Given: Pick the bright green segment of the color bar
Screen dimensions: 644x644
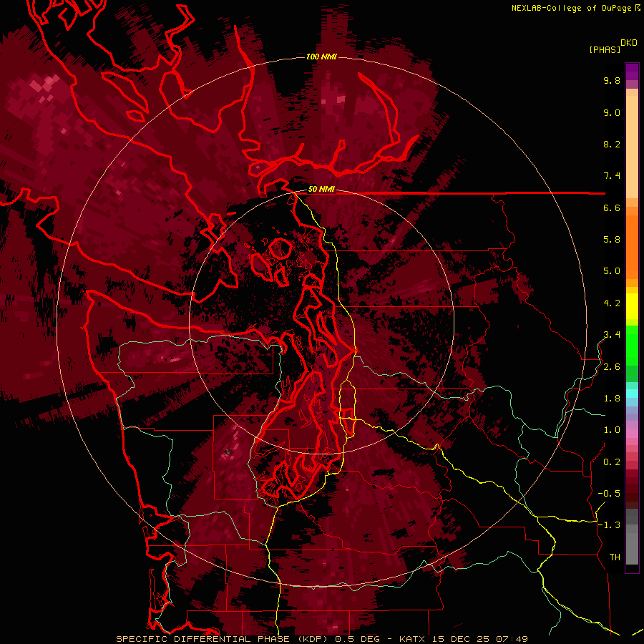Looking at the screenshot, I should (x=632, y=345).
